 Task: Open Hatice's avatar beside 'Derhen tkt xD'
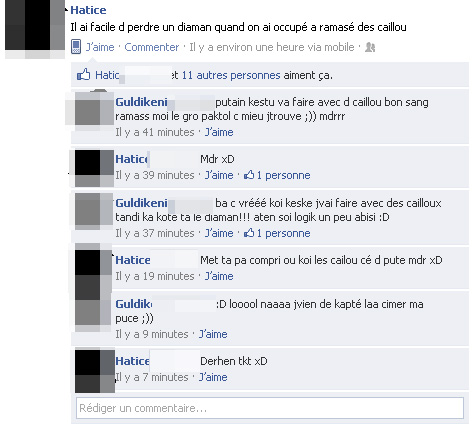(95, 371)
